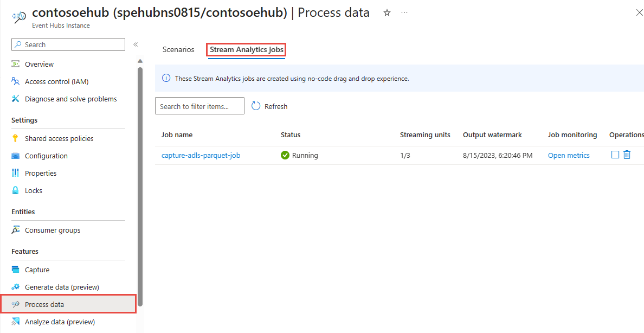
Task: Select the Stream Analytics jobs tab
Action: (x=247, y=50)
